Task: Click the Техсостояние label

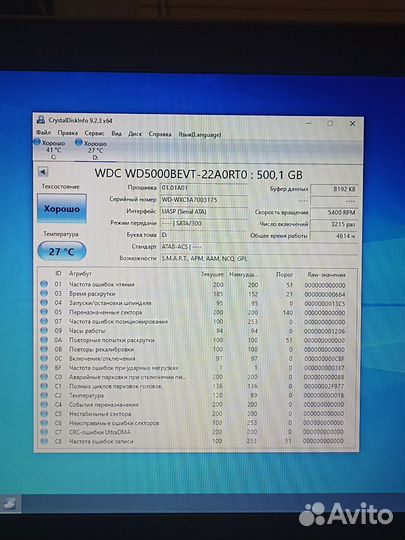Action: 61,186
